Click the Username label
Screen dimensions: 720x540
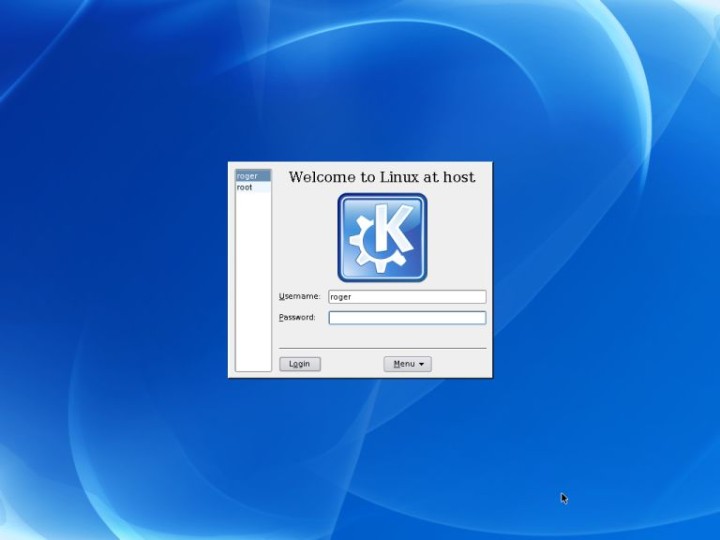[299, 297]
